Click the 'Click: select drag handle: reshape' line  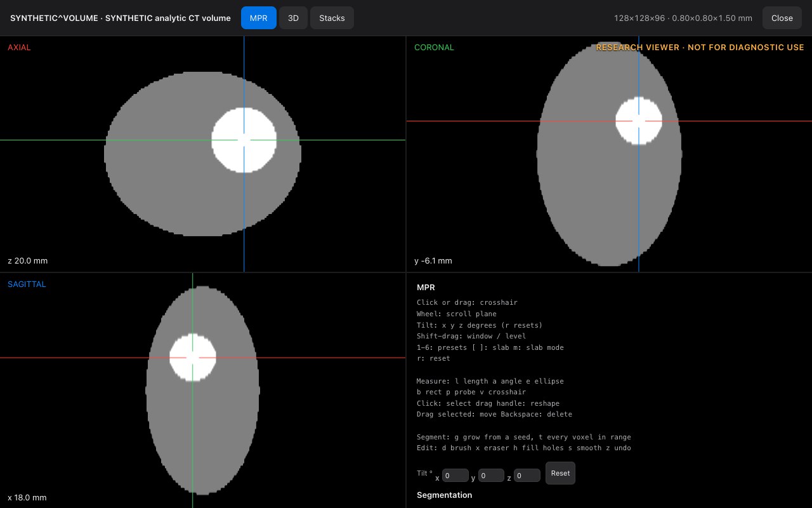tap(488, 403)
